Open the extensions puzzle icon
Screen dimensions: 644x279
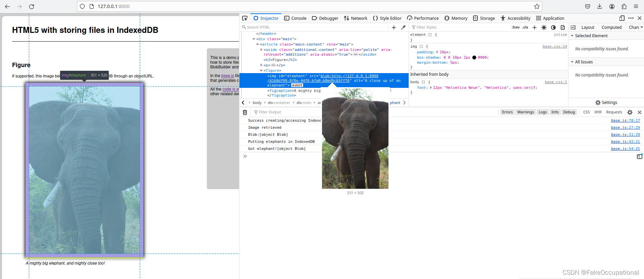[x=624, y=6]
